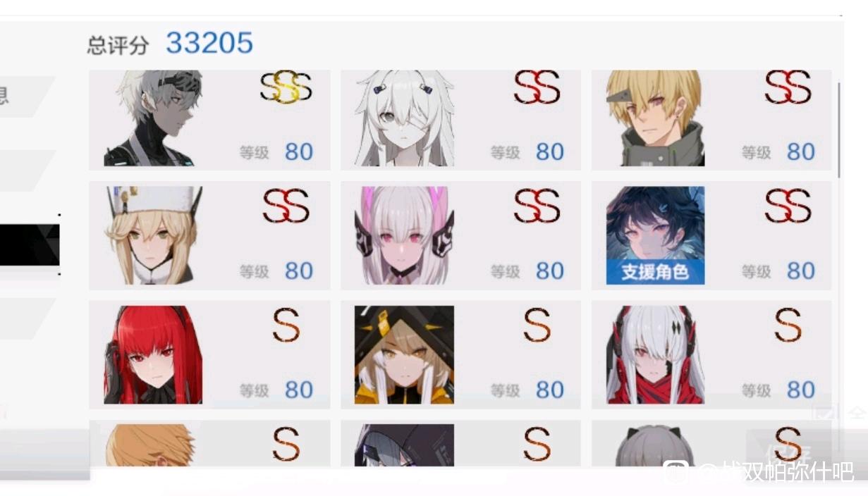Choose the hooded character in yellow-black outfit
The image size is (868, 496).
(x=404, y=354)
